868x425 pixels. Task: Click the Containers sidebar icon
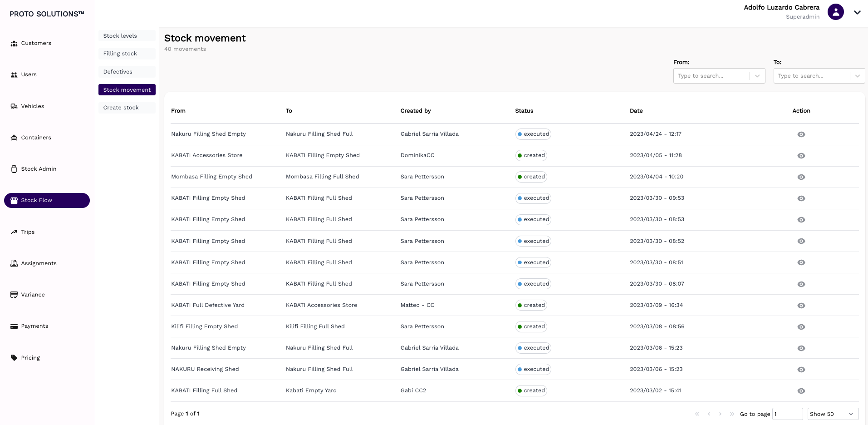pyautogui.click(x=14, y=138)
